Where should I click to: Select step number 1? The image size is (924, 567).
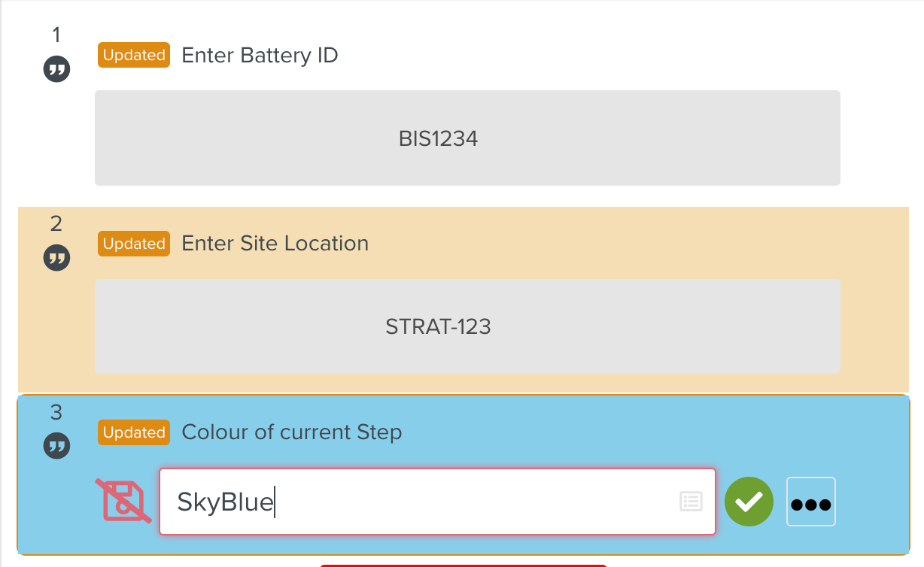[56, 35]
